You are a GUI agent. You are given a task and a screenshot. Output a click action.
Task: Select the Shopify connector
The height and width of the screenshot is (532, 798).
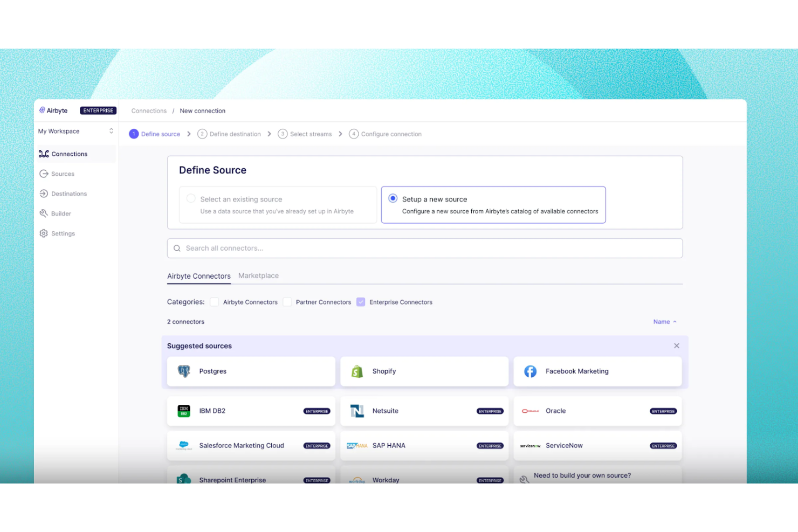pos(424,371)
